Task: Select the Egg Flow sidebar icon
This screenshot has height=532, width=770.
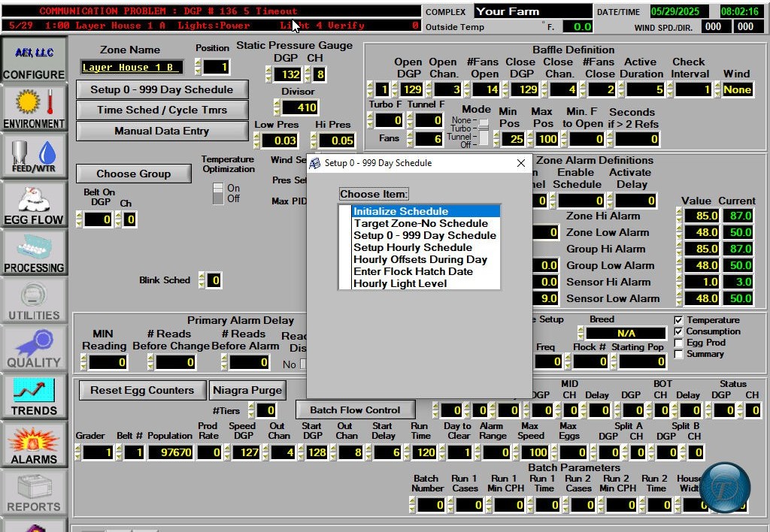Action: (x=33, y=203)
